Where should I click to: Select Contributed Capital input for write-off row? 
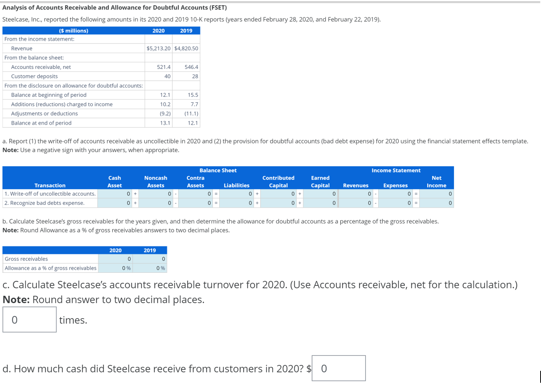click(279, 194)
